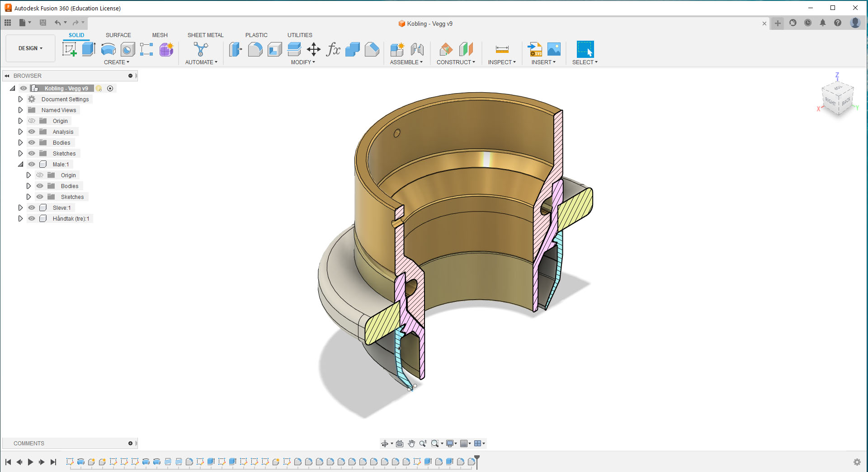Click the Insert Canvas image icon
This screenshot has height=472, width=868.
[x=554, y=49]
